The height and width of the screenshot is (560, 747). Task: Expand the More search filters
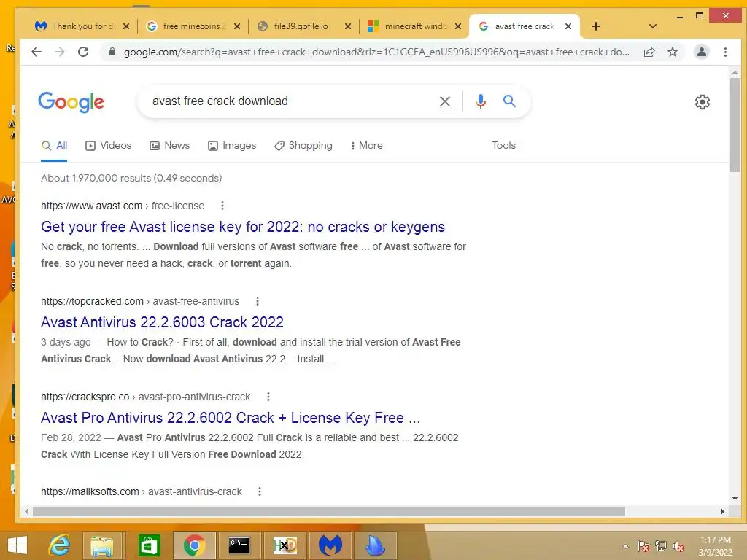[x=366, y=145]
